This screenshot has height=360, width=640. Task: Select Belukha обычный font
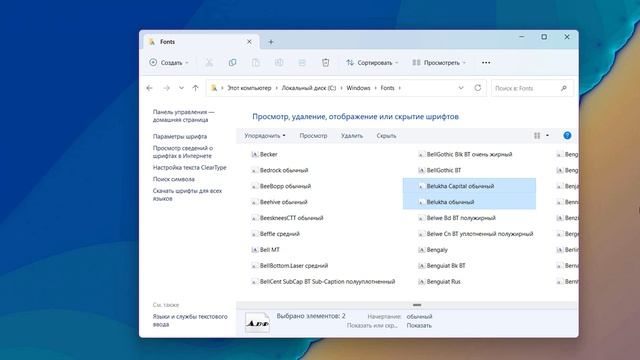pyautogui.click(x=469, y=202)
